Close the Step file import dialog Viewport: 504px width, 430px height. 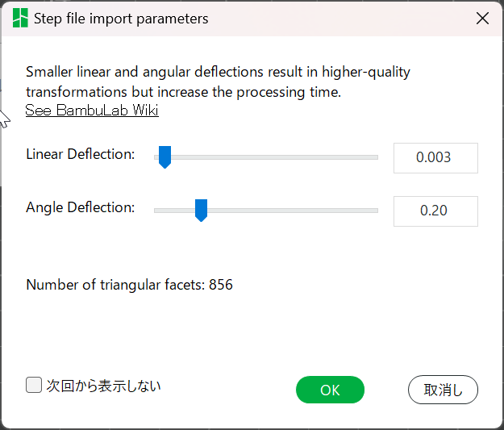point(482,19)
